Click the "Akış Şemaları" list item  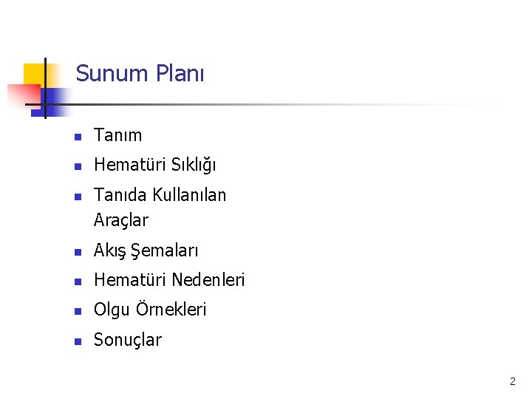pos(146,250)
